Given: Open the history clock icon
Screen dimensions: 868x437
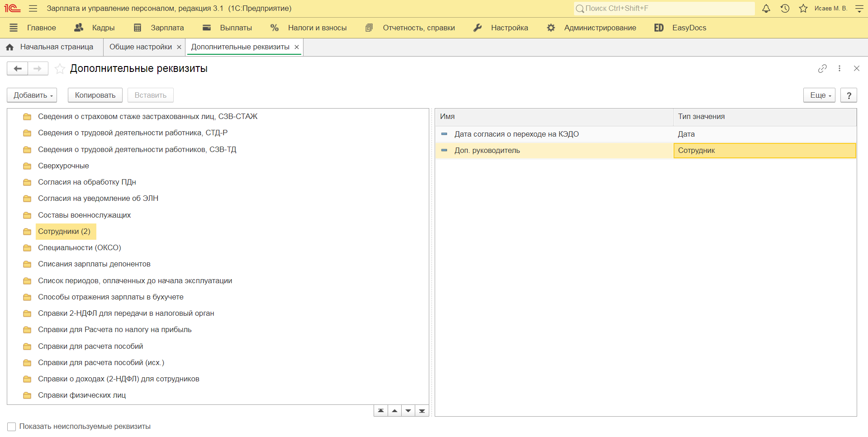Looking at the screenshot, I should [785, 9].
